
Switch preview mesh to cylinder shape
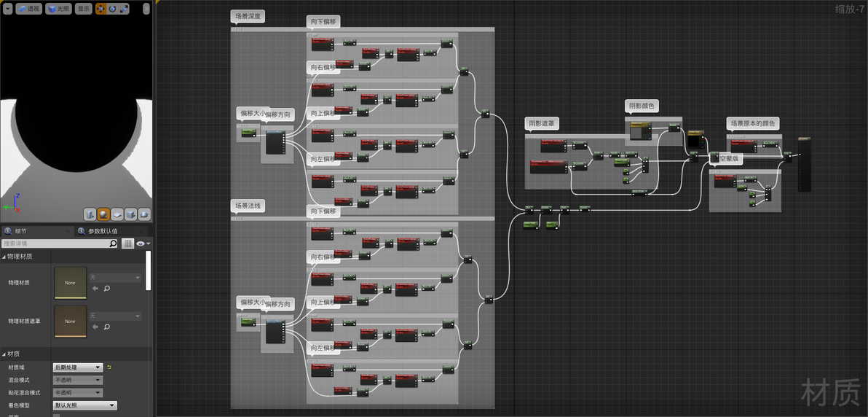[90, 214]
